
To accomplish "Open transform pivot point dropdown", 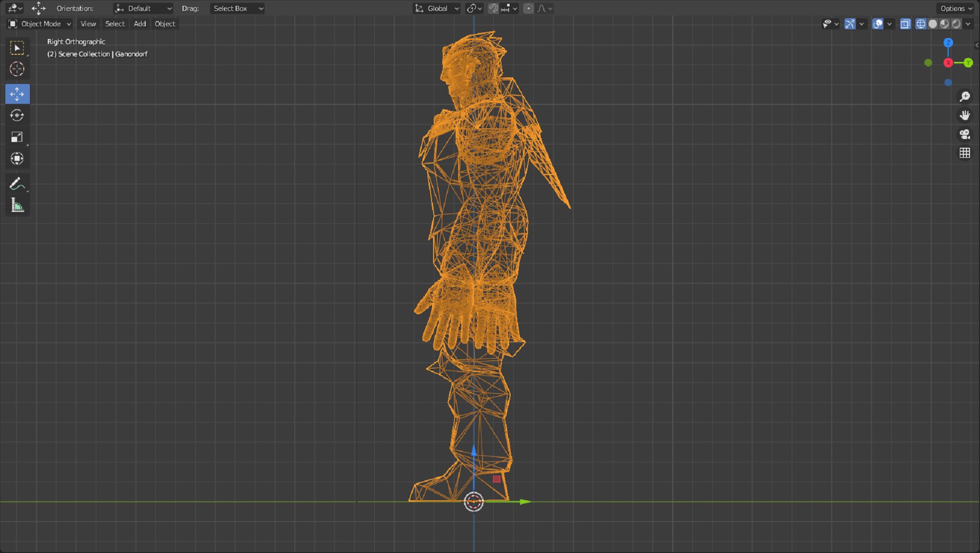I will pyautogui.click(x=474, y=8).
